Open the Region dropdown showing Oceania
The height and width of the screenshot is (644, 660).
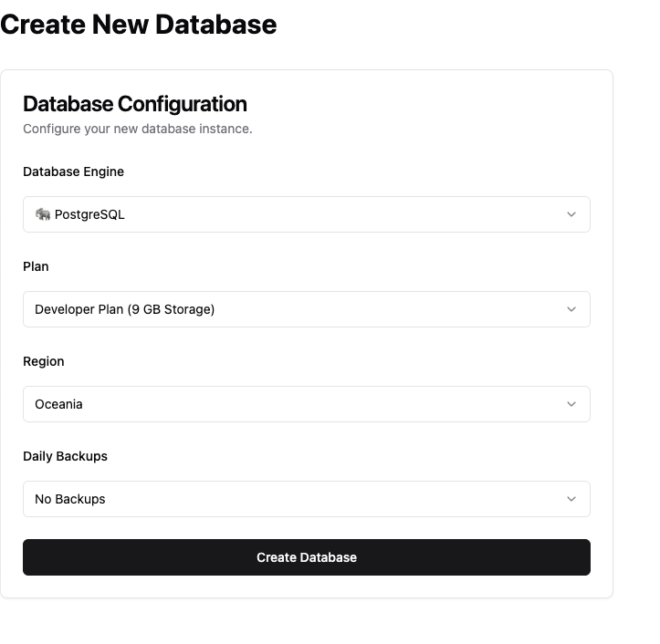[307, 404]
